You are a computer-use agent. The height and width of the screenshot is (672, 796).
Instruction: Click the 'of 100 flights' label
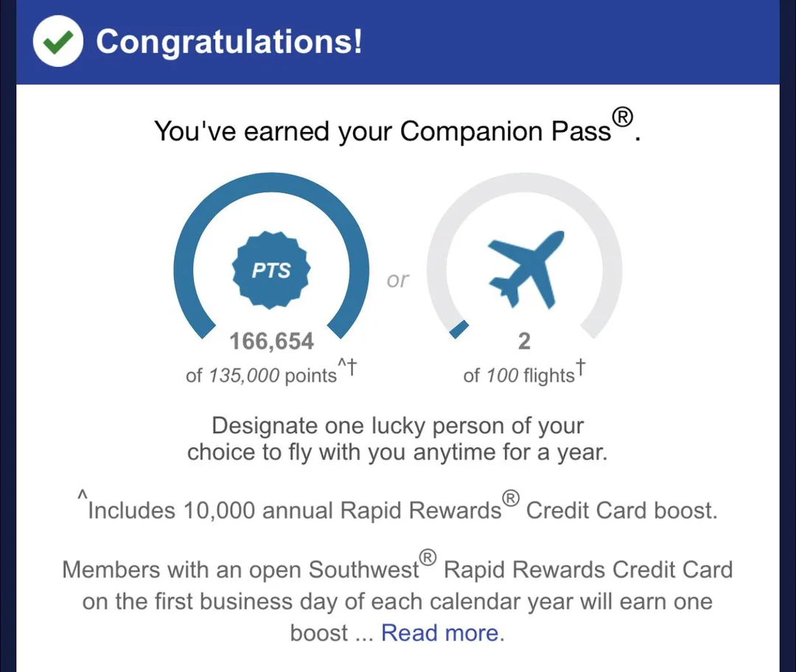[x=518, y=376]
